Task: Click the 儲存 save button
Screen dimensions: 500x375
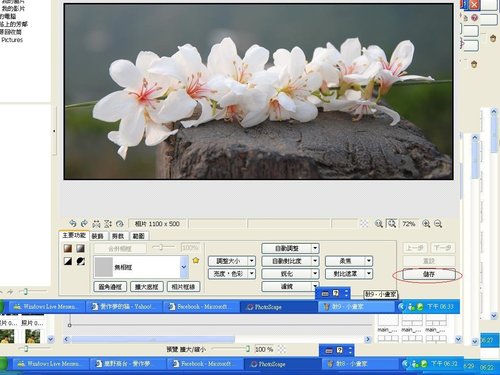Action: pyautogui.click(x=429, y=274)
